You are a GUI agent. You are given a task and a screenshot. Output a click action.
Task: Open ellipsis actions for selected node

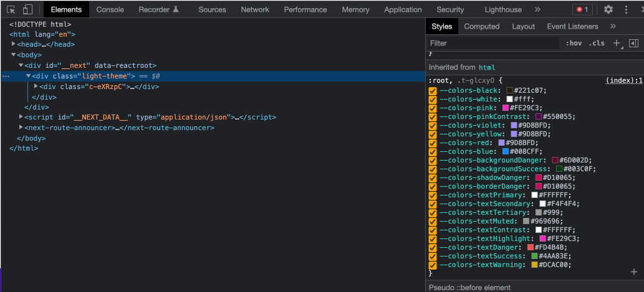point(6,77)
